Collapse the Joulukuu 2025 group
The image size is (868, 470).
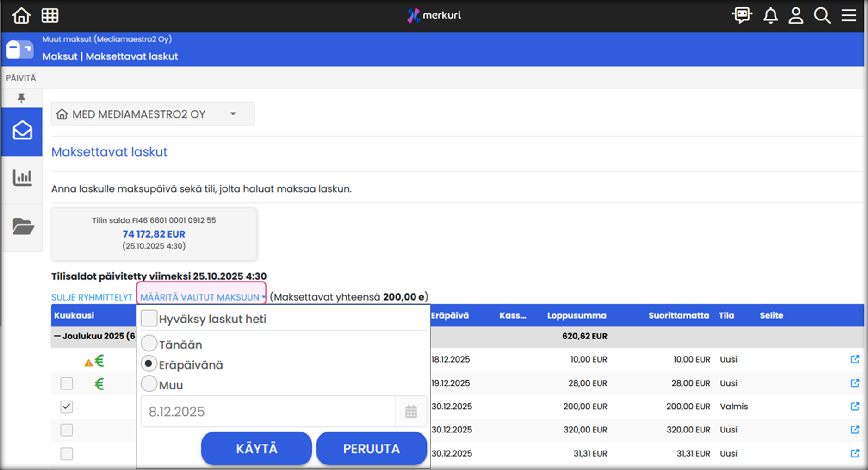pos(57,336)
